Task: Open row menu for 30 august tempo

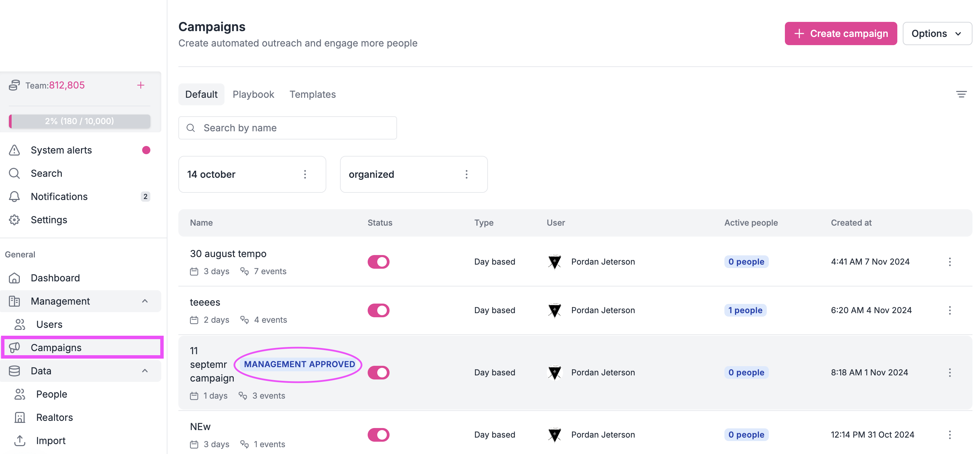Action: coord(950,262)
